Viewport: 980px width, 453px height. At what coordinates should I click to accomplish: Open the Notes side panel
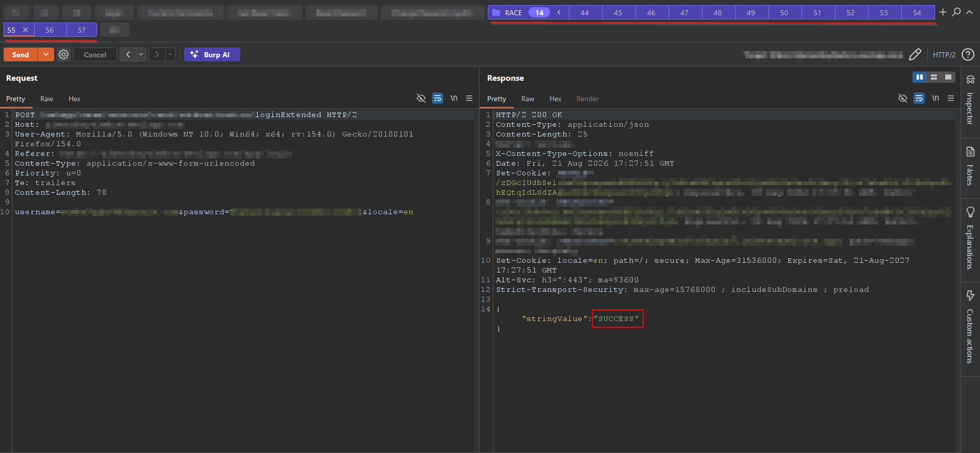pos(970,167)
